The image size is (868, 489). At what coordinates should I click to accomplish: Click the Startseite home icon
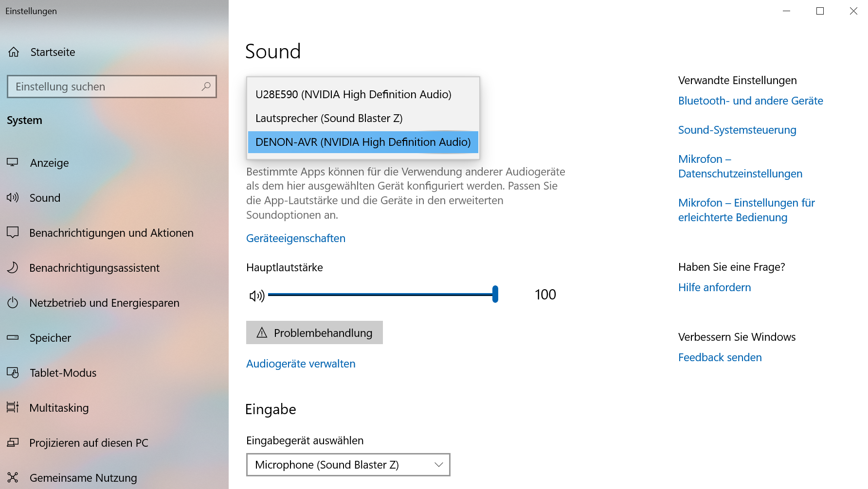[14, 52]
